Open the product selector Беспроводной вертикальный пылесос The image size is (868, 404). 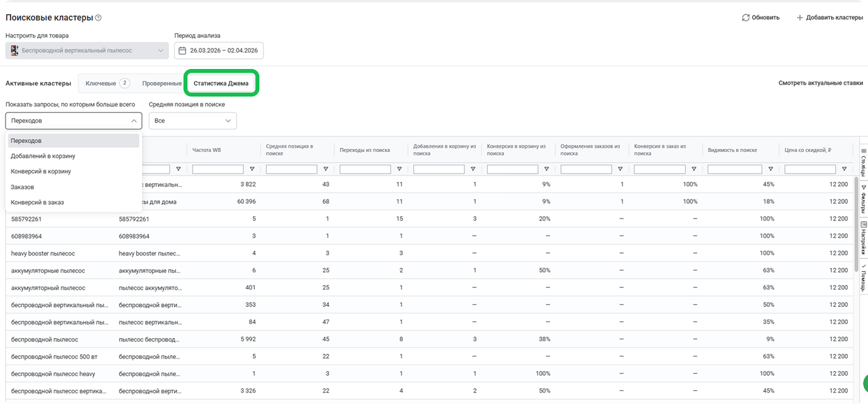point(87,51)
